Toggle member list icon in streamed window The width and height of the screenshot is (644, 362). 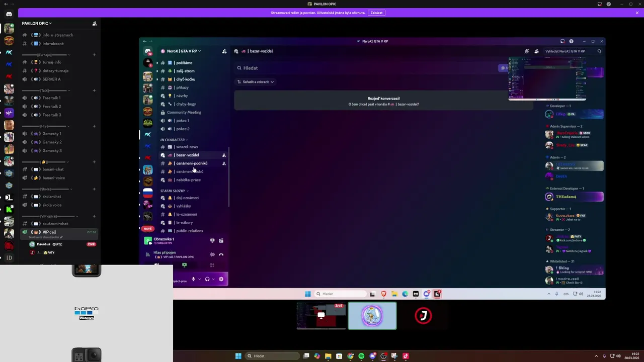pyautogui.click(x=536, y=51)
